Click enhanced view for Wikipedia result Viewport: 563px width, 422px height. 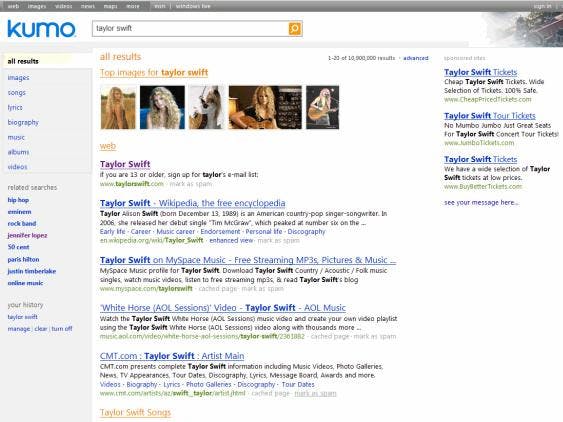231,241
